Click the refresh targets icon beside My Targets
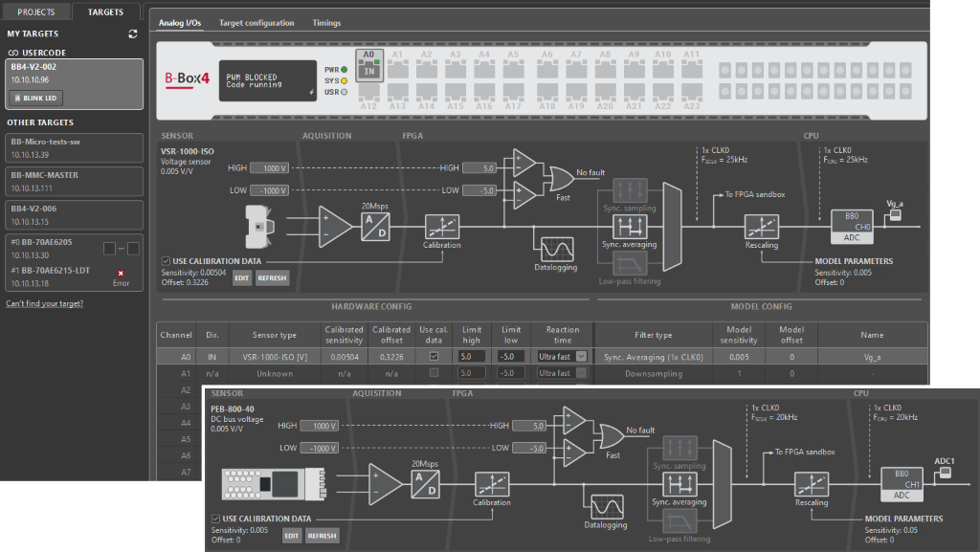Viewport: 980px width, 552px height. pyautogui.click(x=132, y=34)
